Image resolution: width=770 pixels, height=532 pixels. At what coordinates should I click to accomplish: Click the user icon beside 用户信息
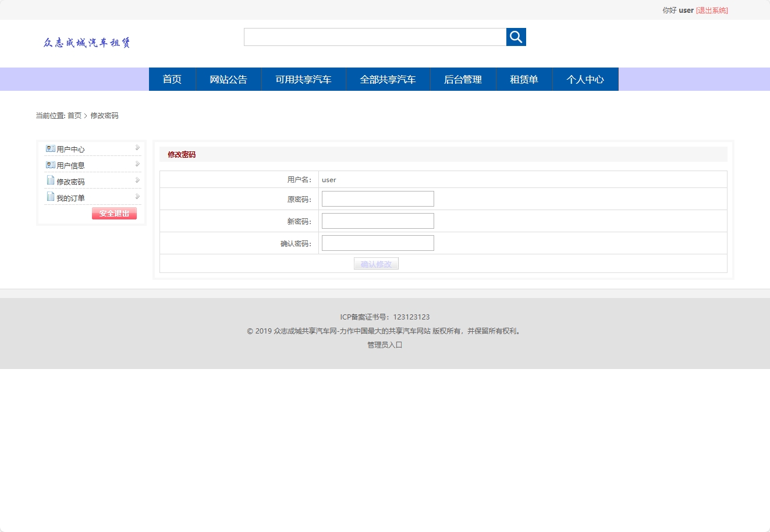coord(49,165)
